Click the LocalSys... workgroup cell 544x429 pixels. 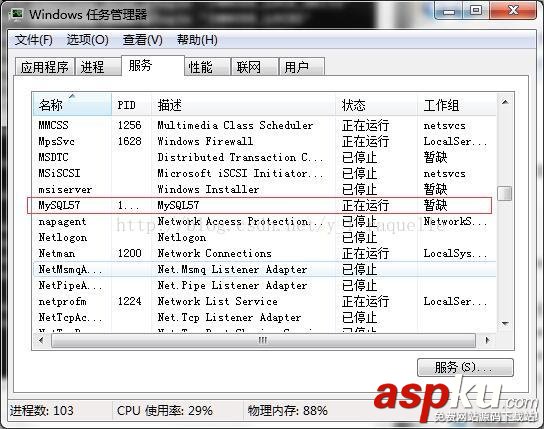tap(455, 254)
